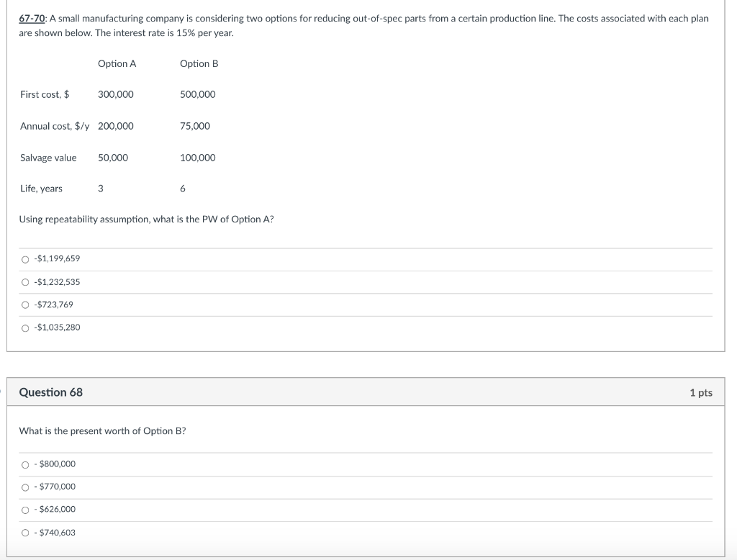The height and width of the screenshot is (560, 737).
Task: Click the repeatability assumption question text
Action: point(146,220)
